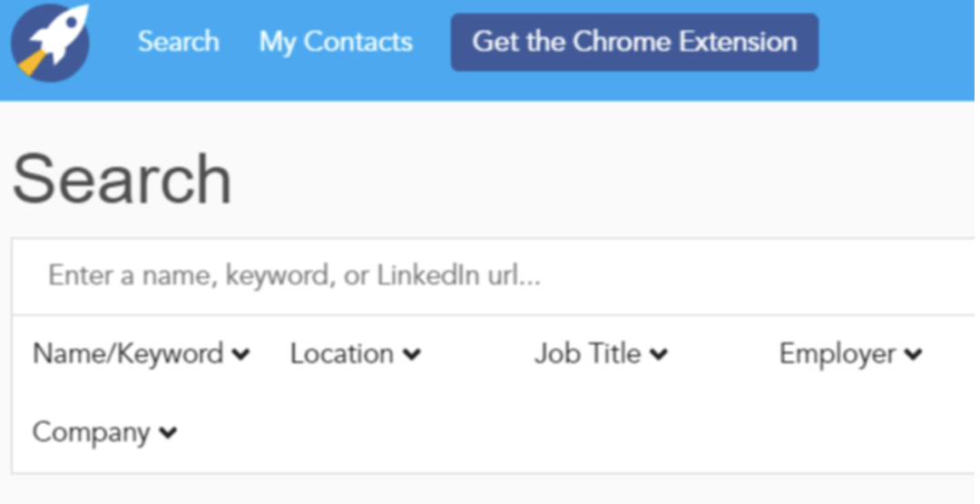This screenshot has width=980, height=504.
Task: Click Get the Chrome Extension button
Action: tap(634, 42)
